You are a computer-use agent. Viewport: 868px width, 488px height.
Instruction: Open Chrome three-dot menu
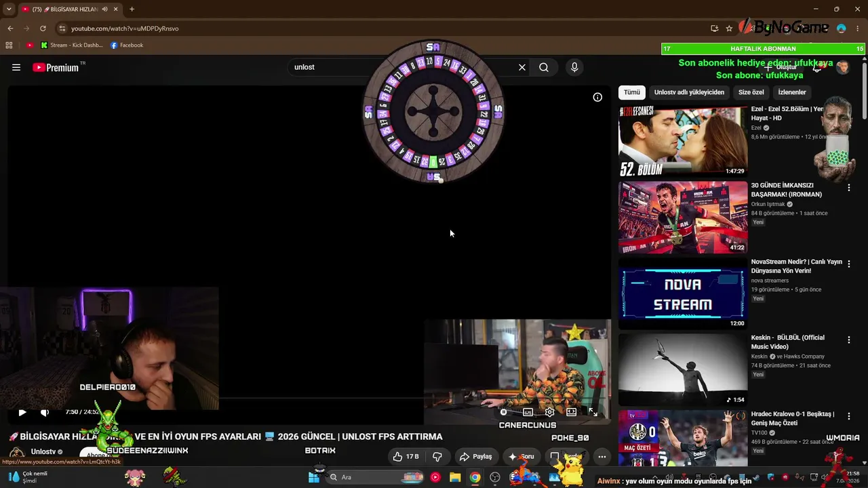pos(858,28)
